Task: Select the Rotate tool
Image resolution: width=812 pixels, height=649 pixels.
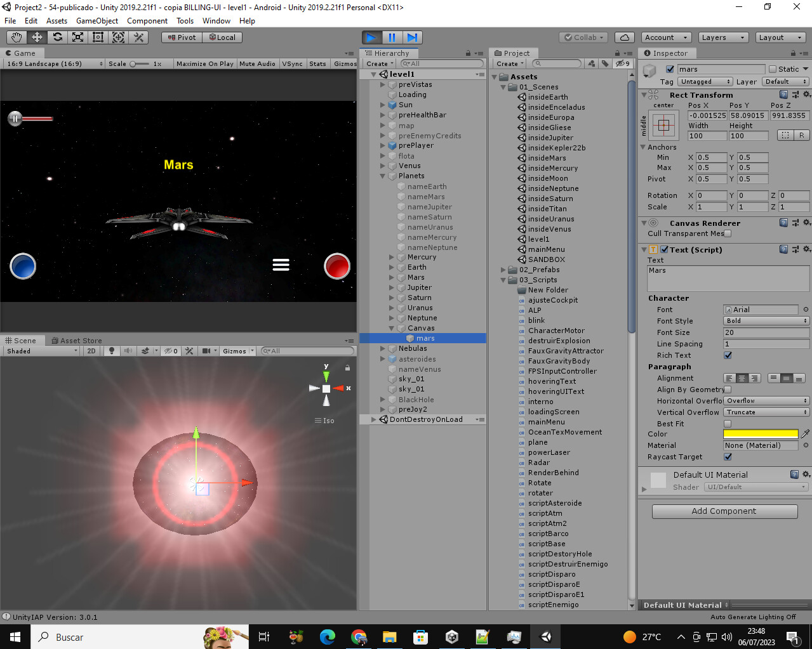Action: (x=57, y=37)
